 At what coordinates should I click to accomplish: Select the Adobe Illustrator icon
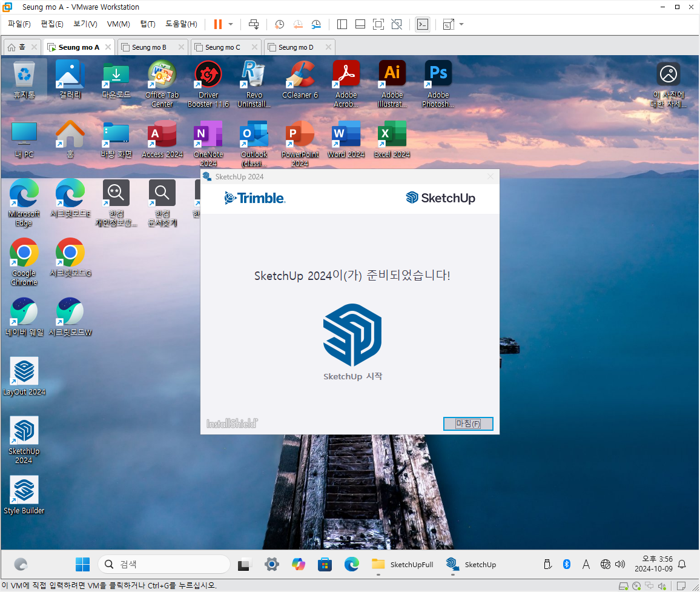pos(392,84)
